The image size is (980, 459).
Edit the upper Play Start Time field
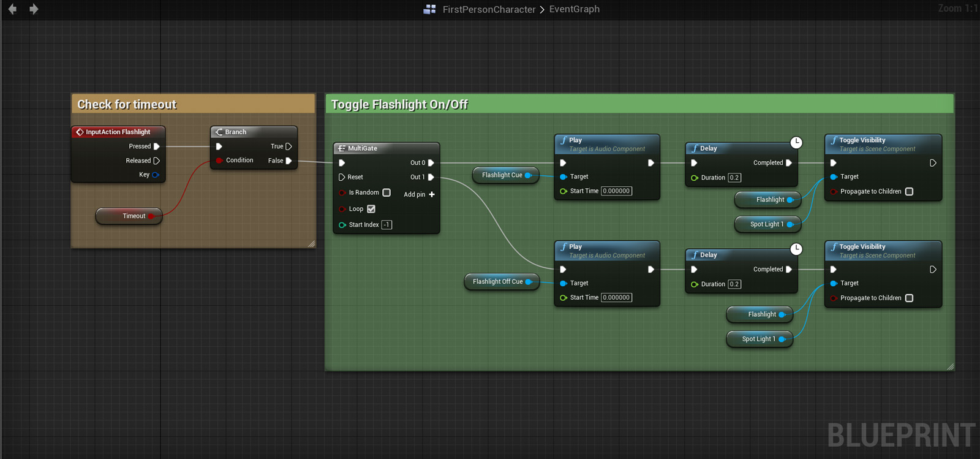click(x=616, y=191)
